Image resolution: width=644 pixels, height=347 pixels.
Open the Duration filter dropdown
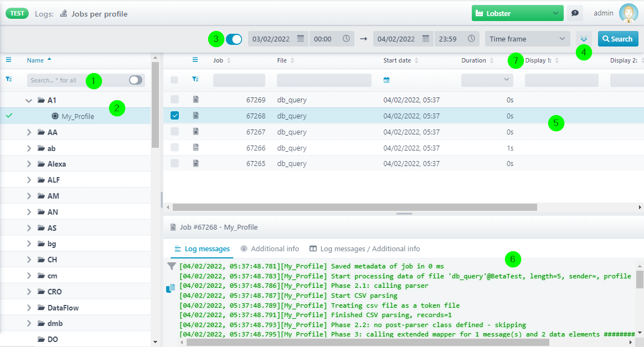(486, 80)
